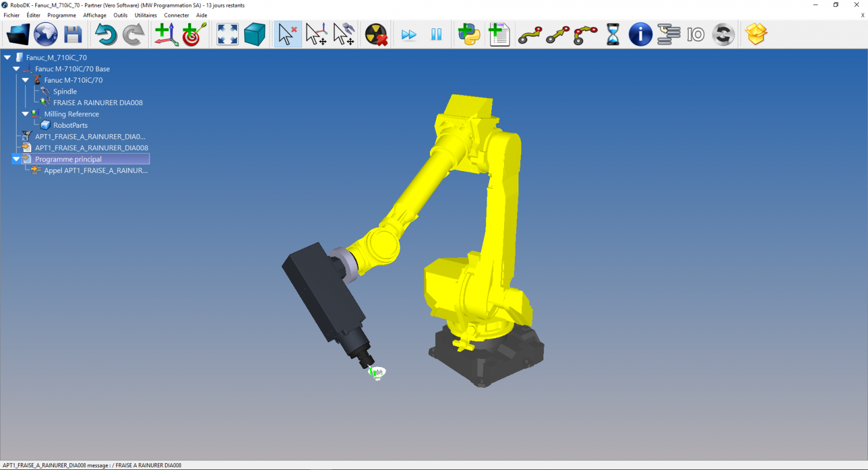Open the yellow package export icon

[x=756, y=35]
